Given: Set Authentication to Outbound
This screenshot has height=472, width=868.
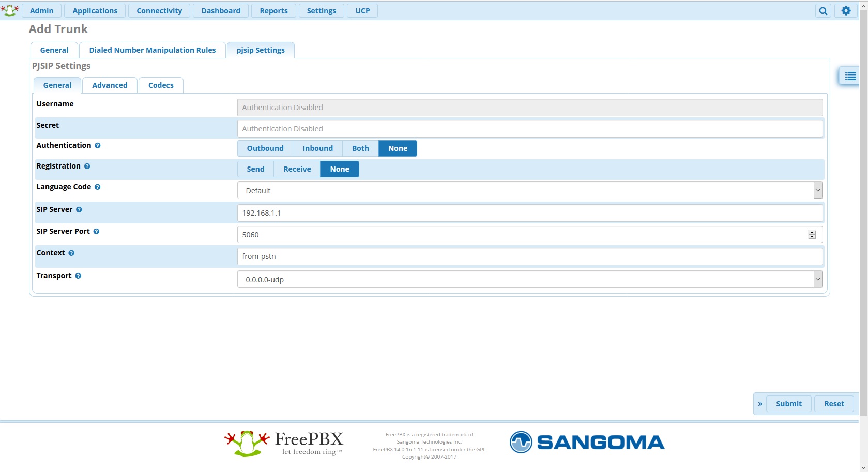Looking at the screenshot, I should pos(265,148).
